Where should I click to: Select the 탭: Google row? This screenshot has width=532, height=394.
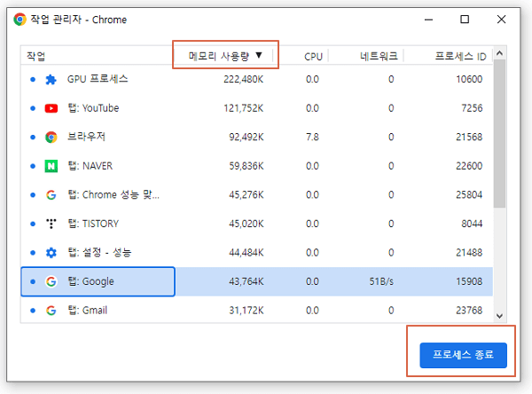(x=257, y=281)
